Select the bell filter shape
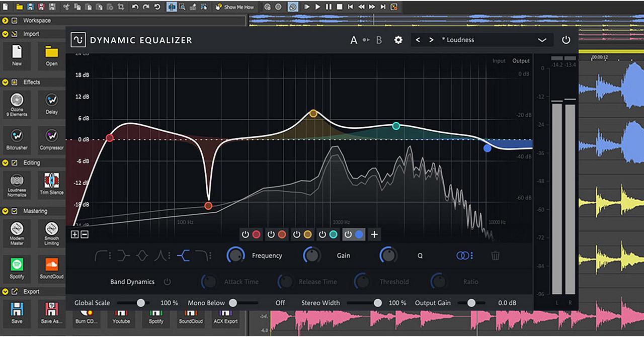 [141, 256]
